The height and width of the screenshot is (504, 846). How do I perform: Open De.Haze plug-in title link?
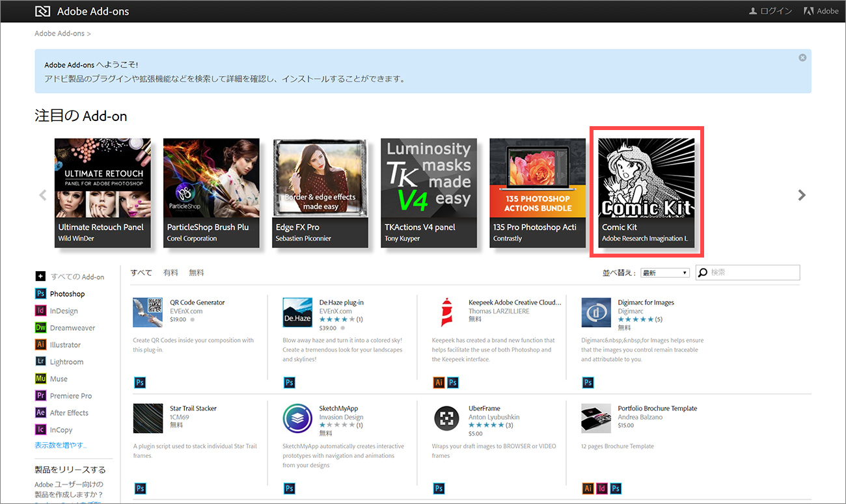(x=342, y=302)
